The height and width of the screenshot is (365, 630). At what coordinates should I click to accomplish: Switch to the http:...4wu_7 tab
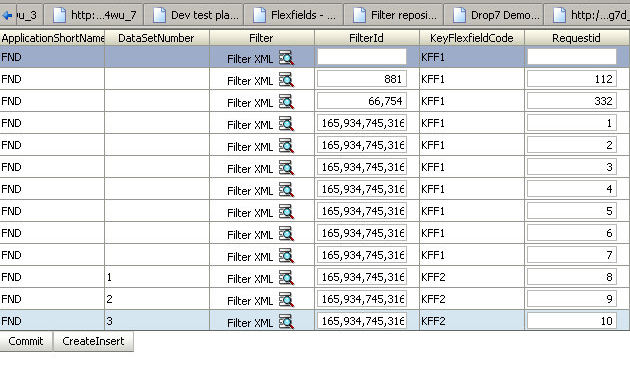tap(93, 15)
